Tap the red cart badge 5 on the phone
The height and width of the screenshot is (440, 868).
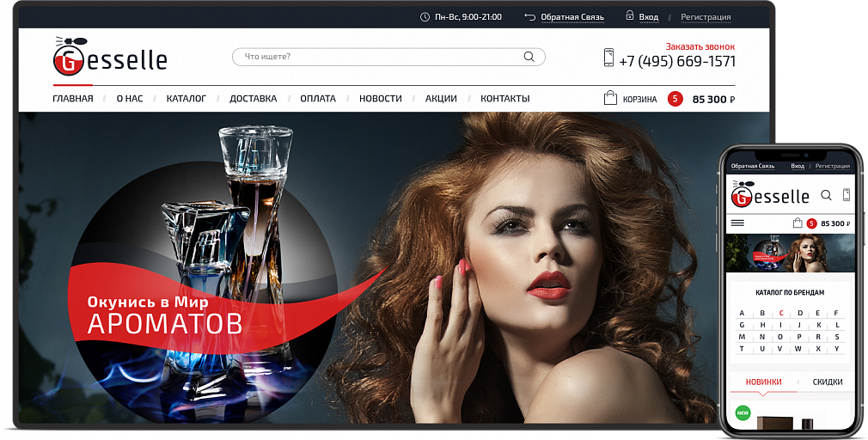811,223
